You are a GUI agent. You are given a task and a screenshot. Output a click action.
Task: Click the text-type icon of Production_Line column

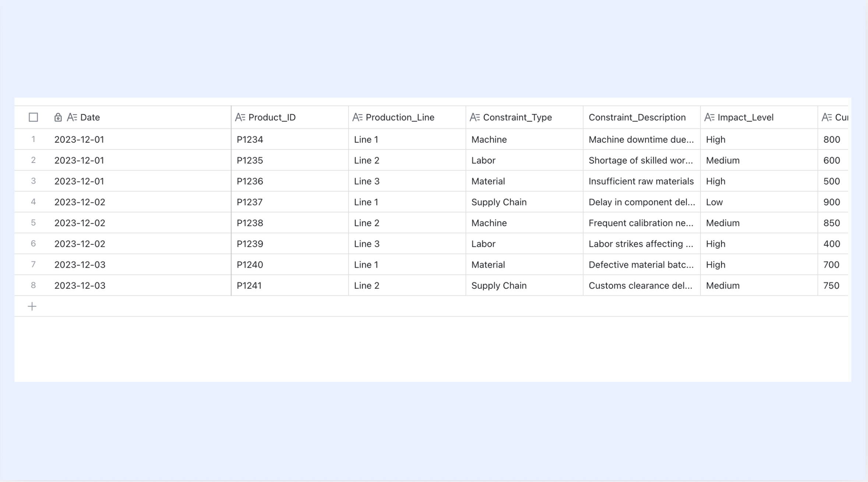click(x=357, y=117)
